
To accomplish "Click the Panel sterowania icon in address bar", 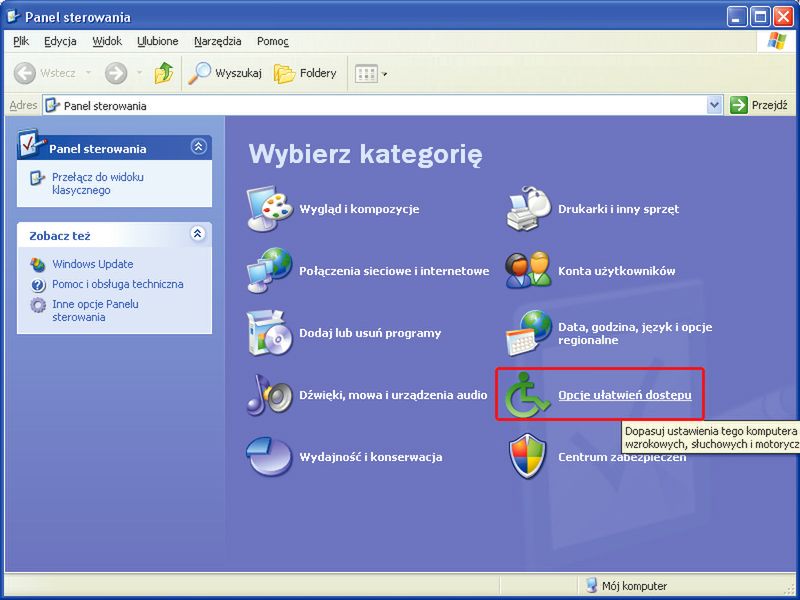I will (x=52, y=106).
